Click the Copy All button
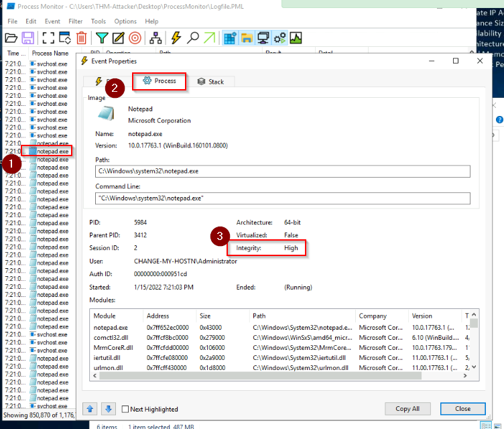Image resolution: width=504 pixels, height=429 pixels. [x=407, y=409]
